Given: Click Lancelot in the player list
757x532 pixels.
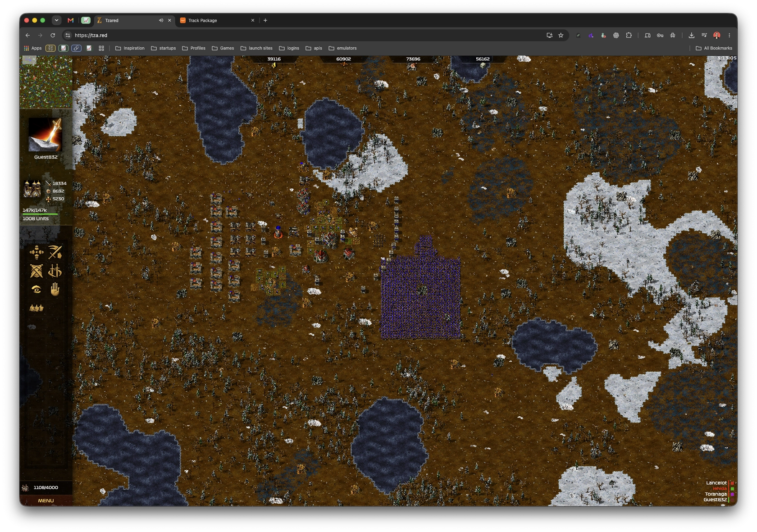Looking at the screenshot, I should point(716,483).
